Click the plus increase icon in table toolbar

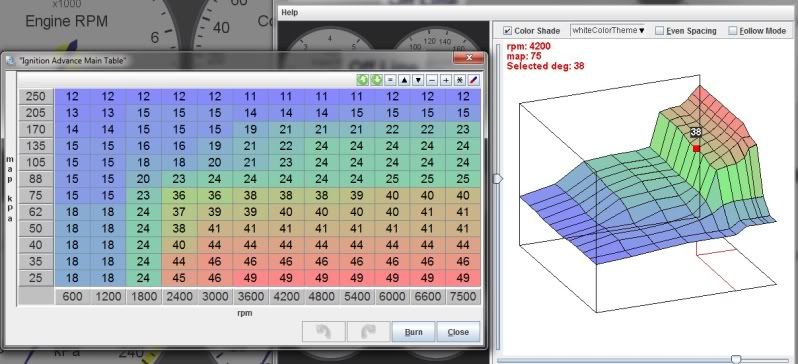(446, 80)
